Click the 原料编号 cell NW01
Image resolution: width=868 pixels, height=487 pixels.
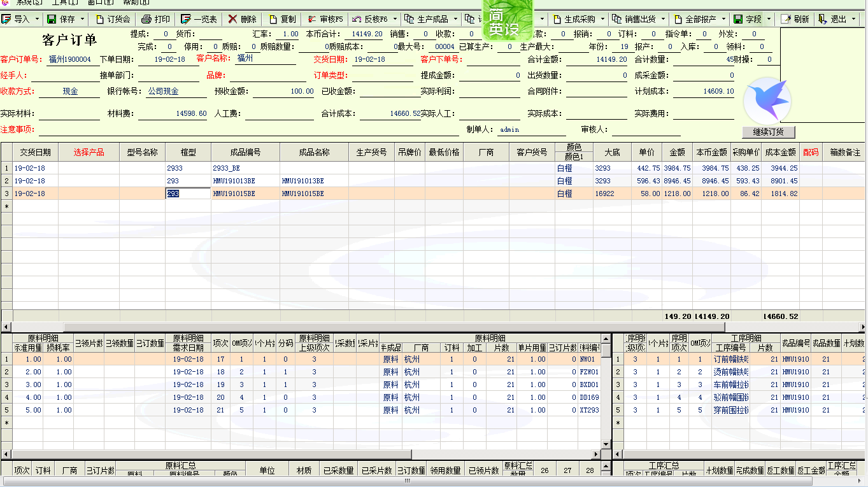tap(589, 359)
